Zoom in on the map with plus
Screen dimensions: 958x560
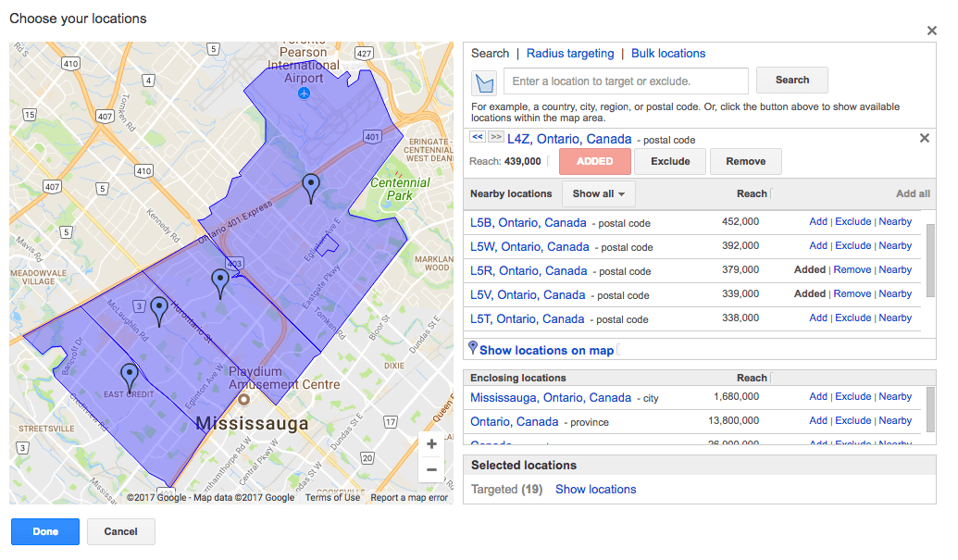point(431,444)
